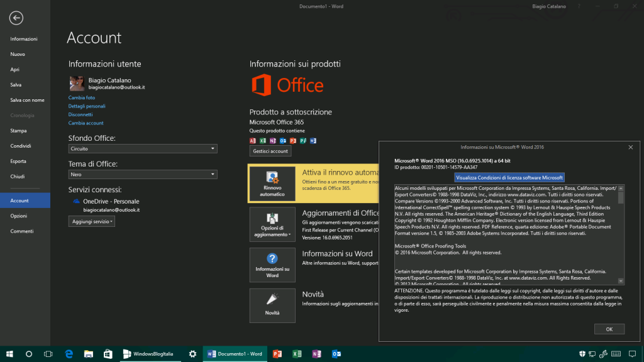The height and width of the screenshot is (362, 644).
Task: Open Task View from the taskbar
Action: pyautogui.click(x=48, y=354)
